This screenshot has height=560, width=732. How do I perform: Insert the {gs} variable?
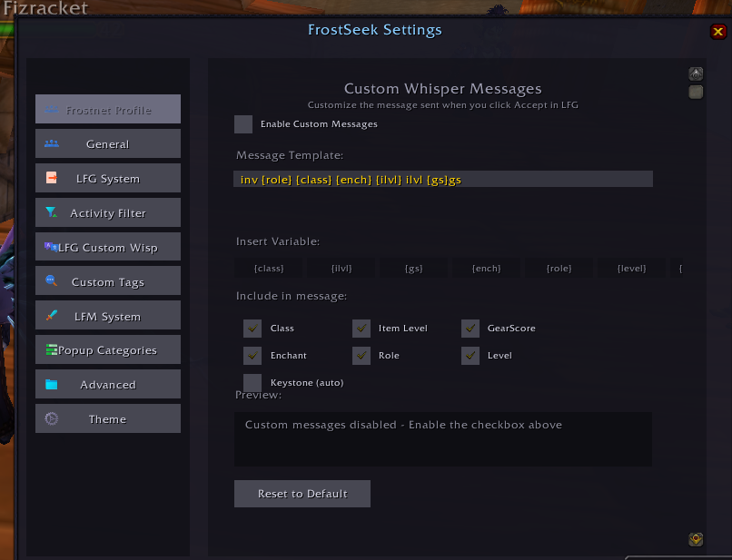[413, 269]
